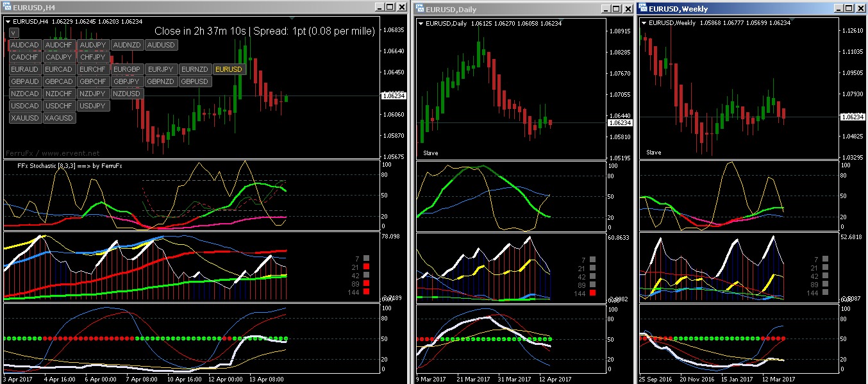Maximize the EURUSD,Daily chart window
Image resolution: width=868 pixels, height=384 pixels.
[616, 8]
